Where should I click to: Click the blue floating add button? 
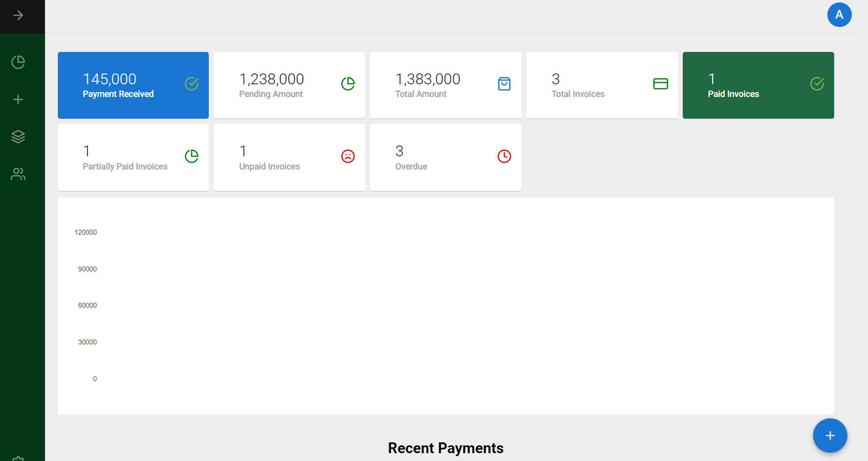tap(830, 436)
